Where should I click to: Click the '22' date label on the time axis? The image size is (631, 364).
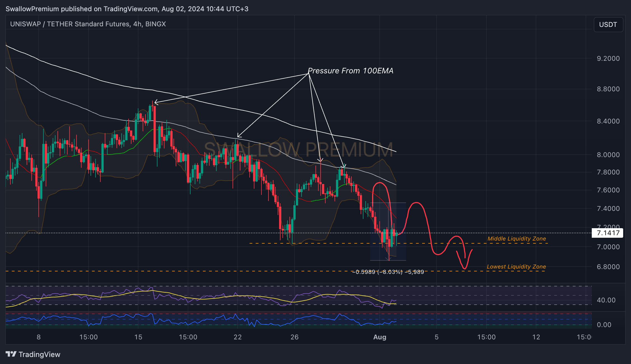238,337
